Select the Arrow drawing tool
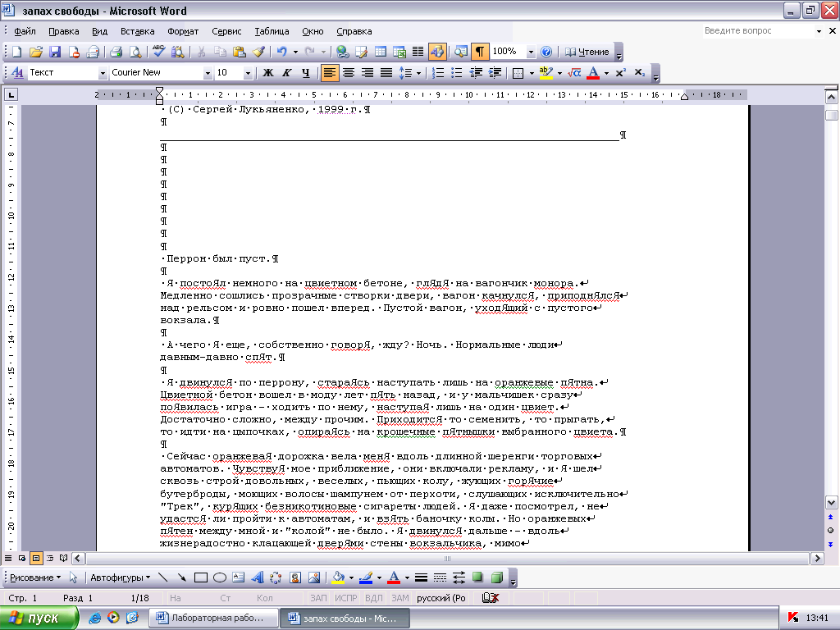This screenshot has width=840, height=630. (182, 577)
